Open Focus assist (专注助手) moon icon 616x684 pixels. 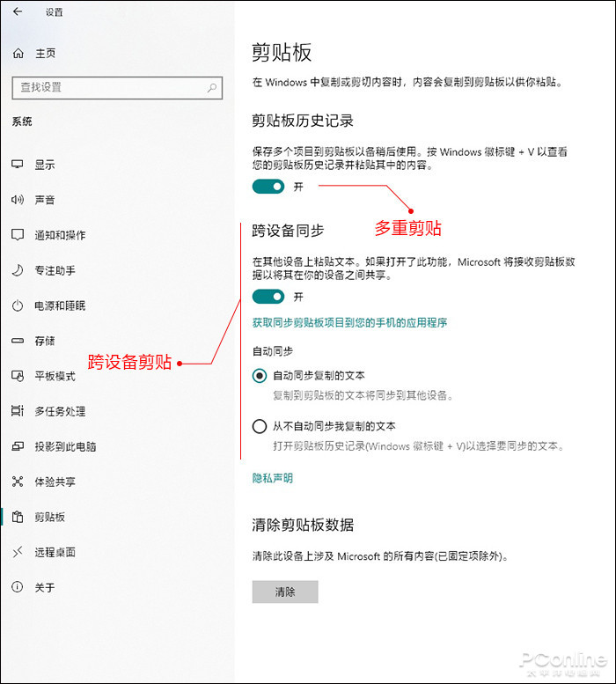pyautogui.click(x=18, y=270)
